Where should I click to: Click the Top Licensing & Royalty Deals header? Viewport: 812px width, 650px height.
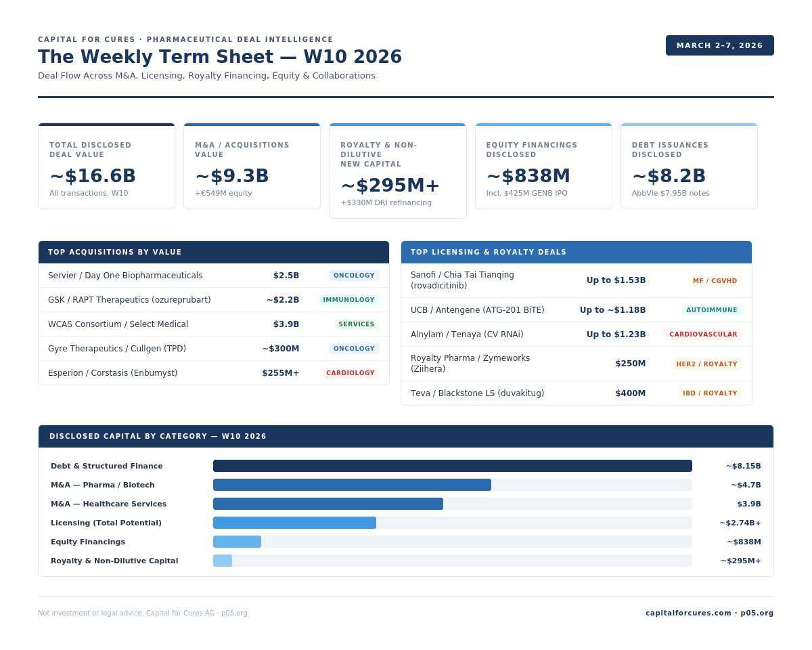click(576, 253)
